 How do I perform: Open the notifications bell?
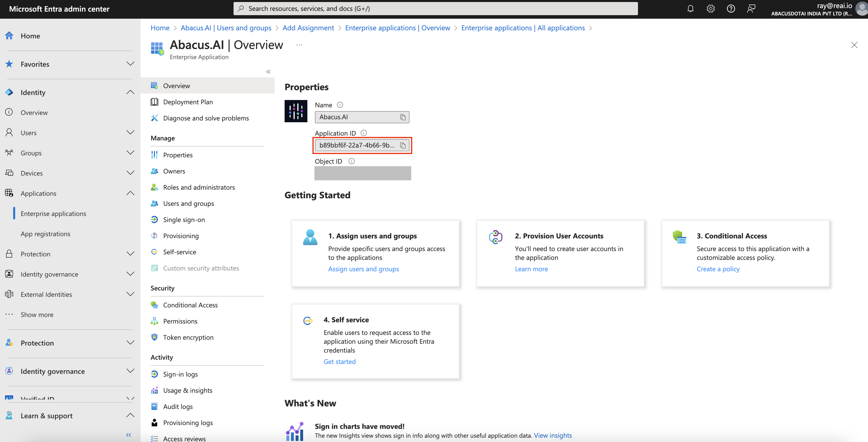690,8
